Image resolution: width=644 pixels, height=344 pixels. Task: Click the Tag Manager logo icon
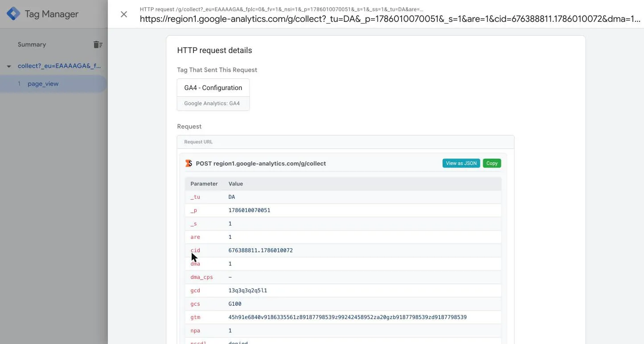13,14
